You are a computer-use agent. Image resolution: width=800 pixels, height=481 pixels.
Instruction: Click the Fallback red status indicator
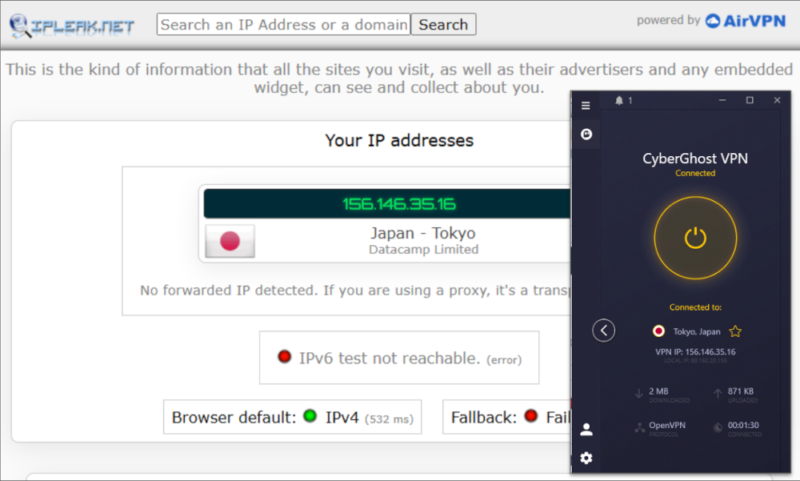tap(531, 416)
